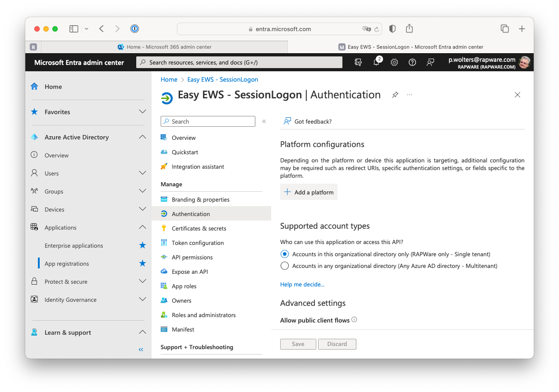Close the Authentication blade with the X

(517, 95)
